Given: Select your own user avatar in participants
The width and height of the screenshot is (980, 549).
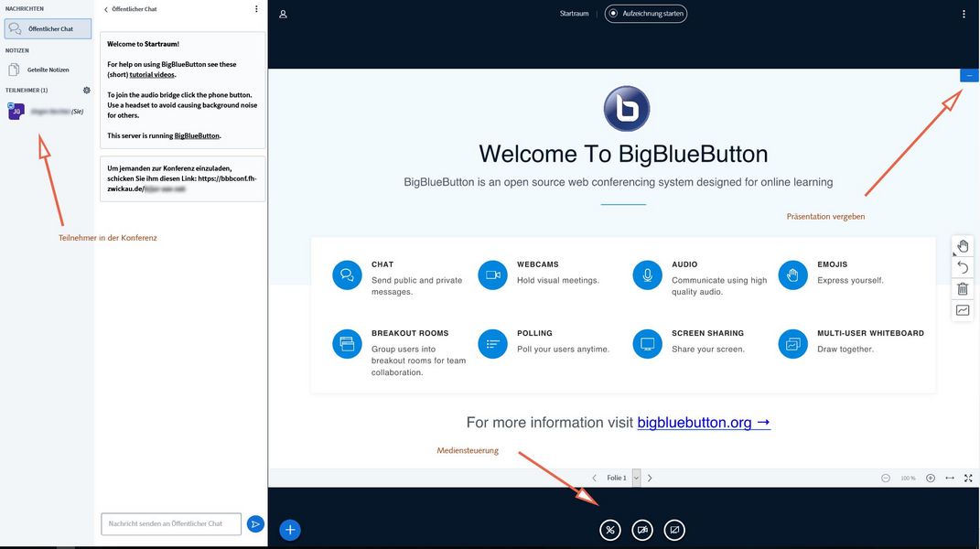Looking at the screenshot, I should (x=16, y=112).
